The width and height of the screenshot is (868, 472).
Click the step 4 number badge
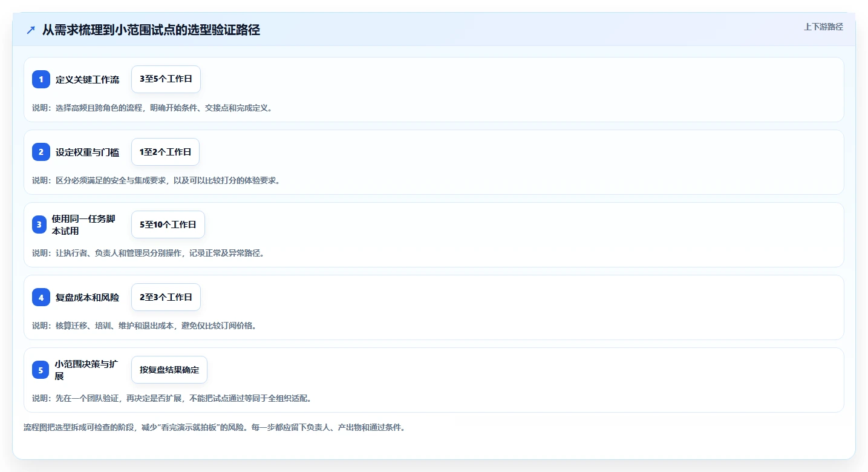[x=41, y=297]
